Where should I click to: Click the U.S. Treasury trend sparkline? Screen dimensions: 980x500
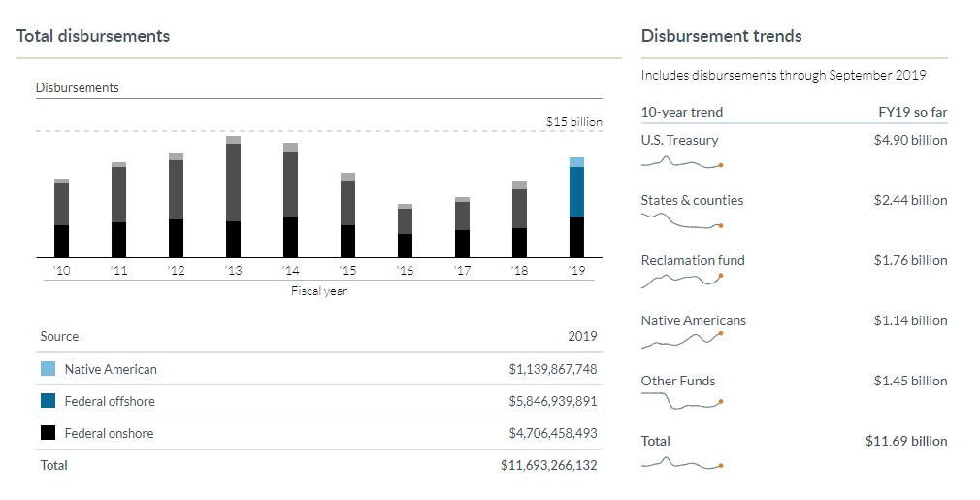[x=681, y=162]
